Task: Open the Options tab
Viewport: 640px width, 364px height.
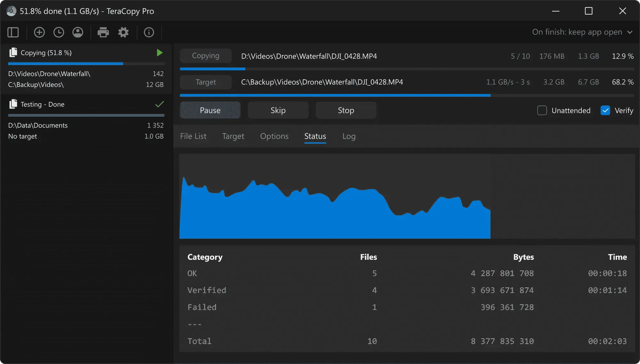Action: 274,136
